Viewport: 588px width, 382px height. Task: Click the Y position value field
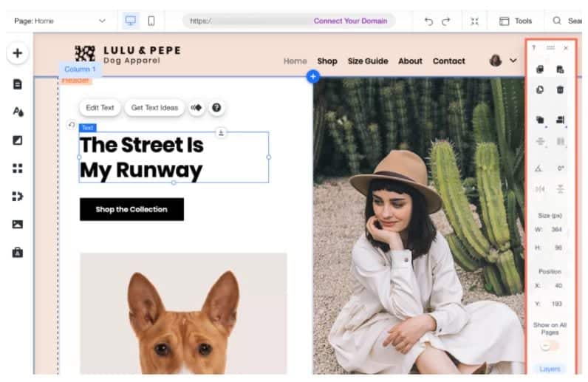click(556, 304)
